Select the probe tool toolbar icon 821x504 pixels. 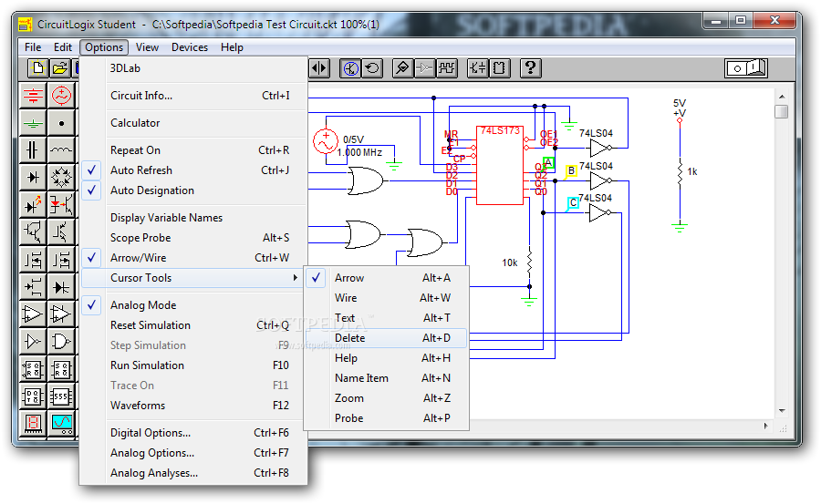tap(402, 68)
